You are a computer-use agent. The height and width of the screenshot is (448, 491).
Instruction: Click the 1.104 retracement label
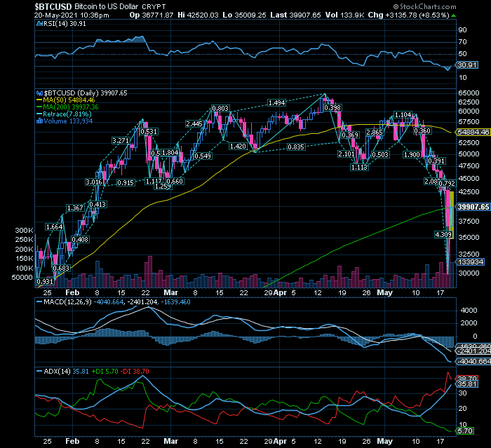point(403,115)
